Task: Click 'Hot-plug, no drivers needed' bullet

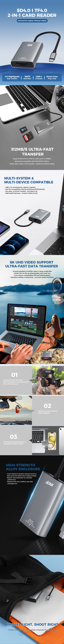Action: [x=21, y=191]
